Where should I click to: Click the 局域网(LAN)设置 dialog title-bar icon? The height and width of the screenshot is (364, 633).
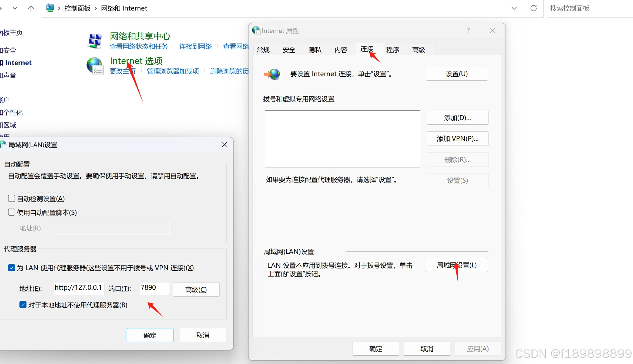click(x=3, y=145)
